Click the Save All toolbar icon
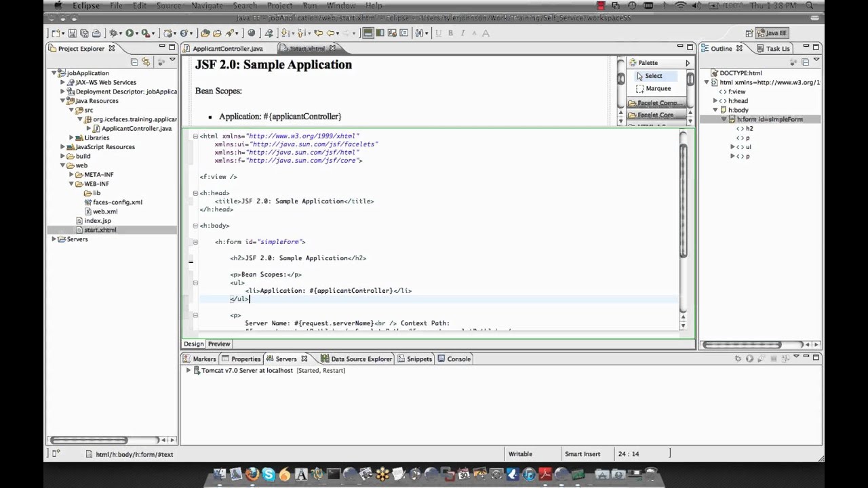Image resolution: width=868 pixels, height=488 pixels. point(84,33)
